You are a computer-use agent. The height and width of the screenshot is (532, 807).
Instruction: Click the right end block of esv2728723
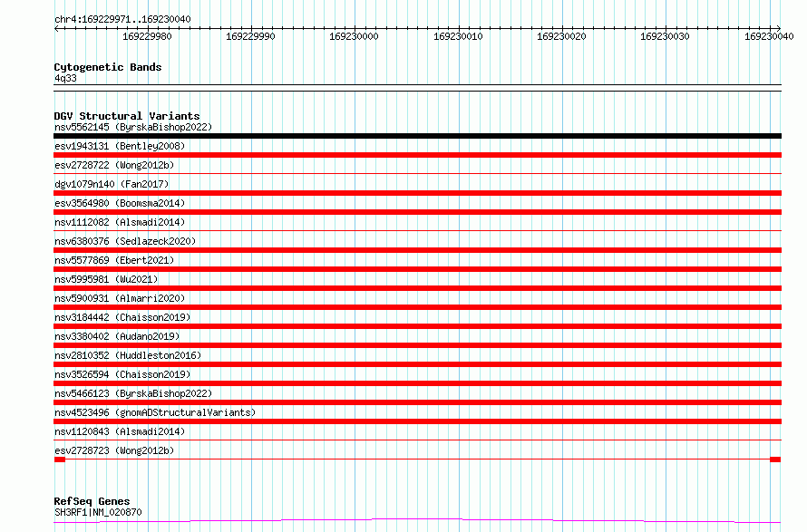point(775,459)
